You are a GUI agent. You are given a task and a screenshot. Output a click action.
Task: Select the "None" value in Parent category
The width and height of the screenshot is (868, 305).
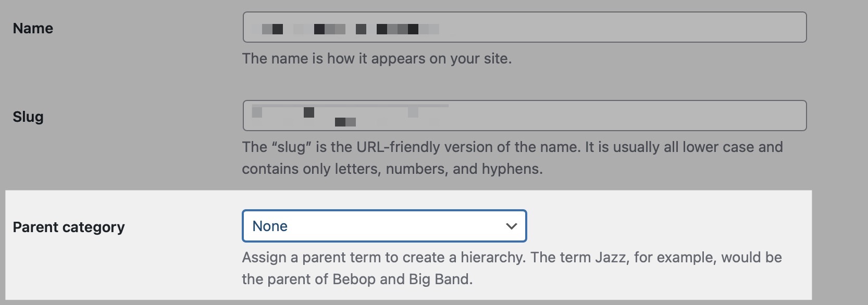(270, 226)
